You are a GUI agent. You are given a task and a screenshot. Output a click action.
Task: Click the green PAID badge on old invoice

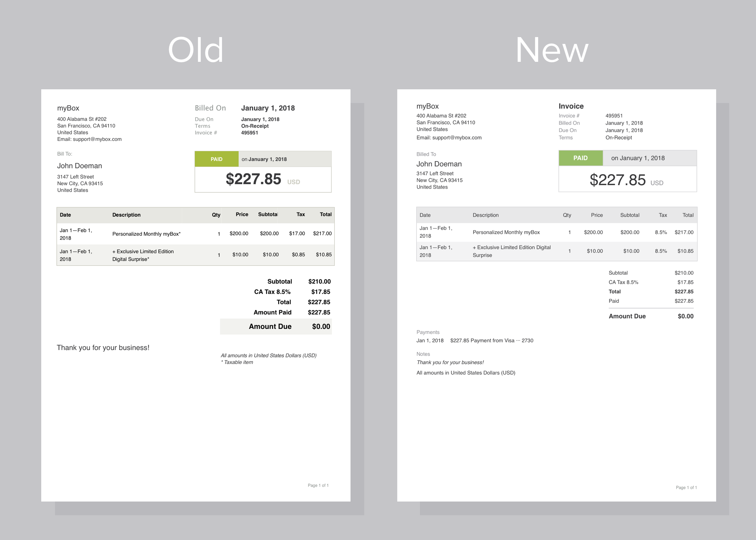click(x=216, y=159)
